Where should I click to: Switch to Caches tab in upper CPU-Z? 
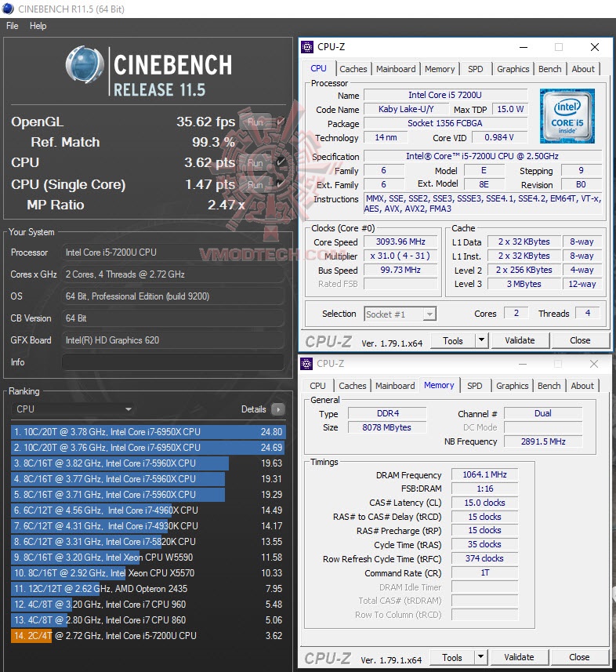353,69
